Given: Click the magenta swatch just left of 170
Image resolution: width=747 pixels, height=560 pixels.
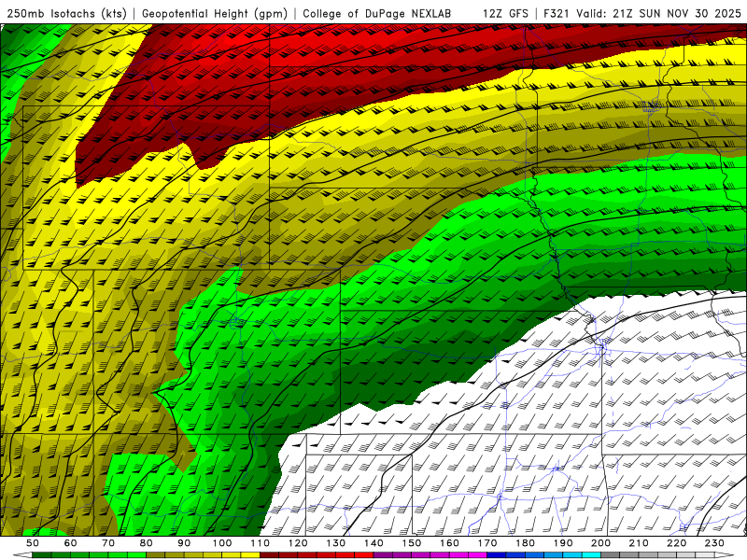Looking at the screenshot, I should 478,555.
